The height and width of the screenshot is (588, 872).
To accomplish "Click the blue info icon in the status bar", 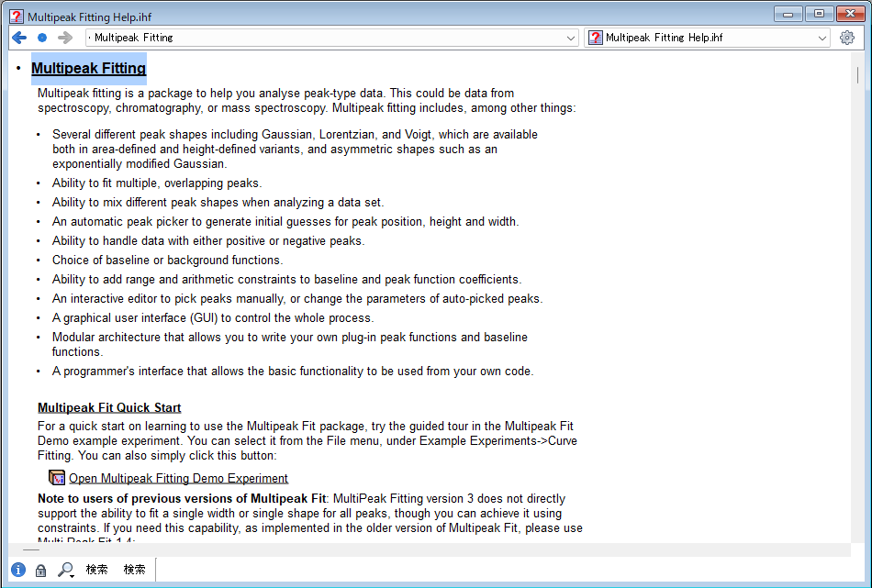I will pyautogui.click(x=18, y=570).
